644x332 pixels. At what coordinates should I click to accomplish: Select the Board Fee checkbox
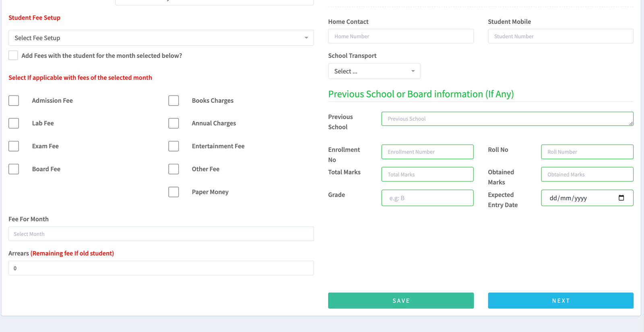click(x=14, y=169)
